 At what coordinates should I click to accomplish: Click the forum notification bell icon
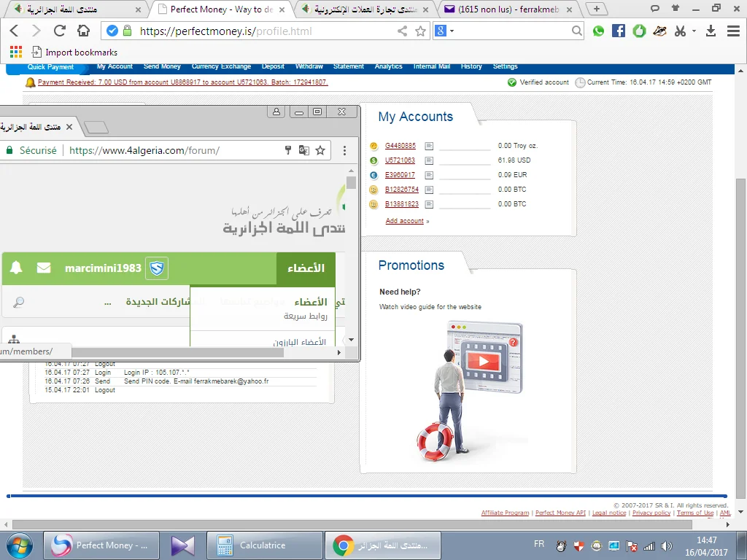(16, 268)
